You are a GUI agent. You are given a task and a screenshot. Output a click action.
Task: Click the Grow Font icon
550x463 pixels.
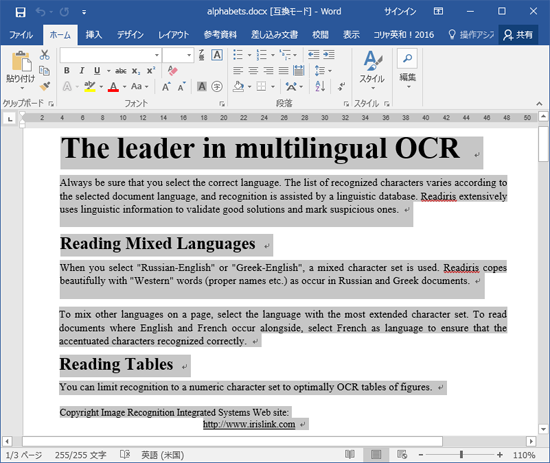(166, 86)
